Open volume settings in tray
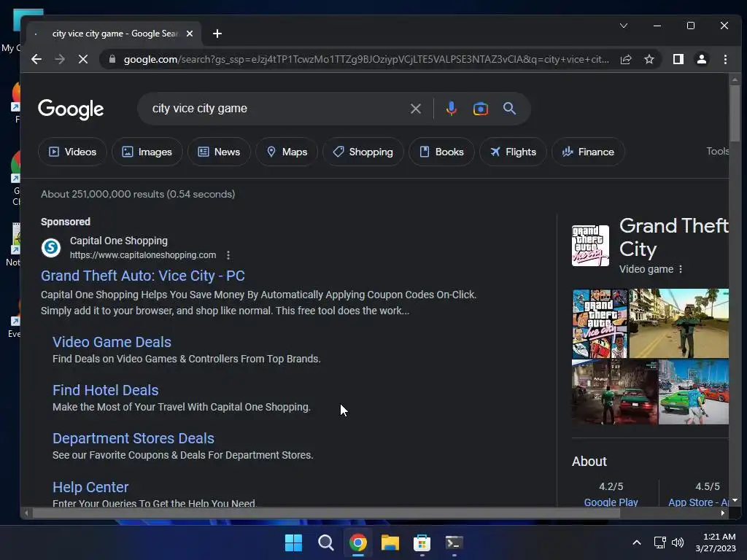747x560 pixels. coord(678,542)
